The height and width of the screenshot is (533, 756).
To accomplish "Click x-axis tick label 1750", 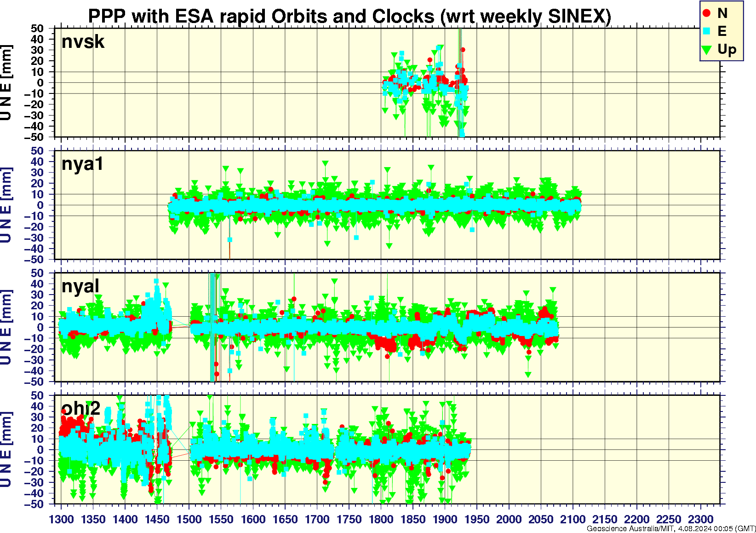I will coord(349,519).
